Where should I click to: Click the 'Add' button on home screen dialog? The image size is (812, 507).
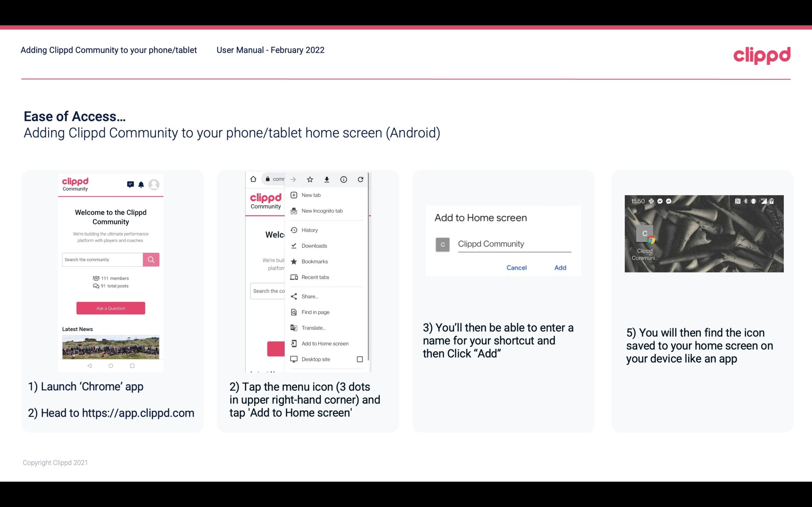coord(559,268)
